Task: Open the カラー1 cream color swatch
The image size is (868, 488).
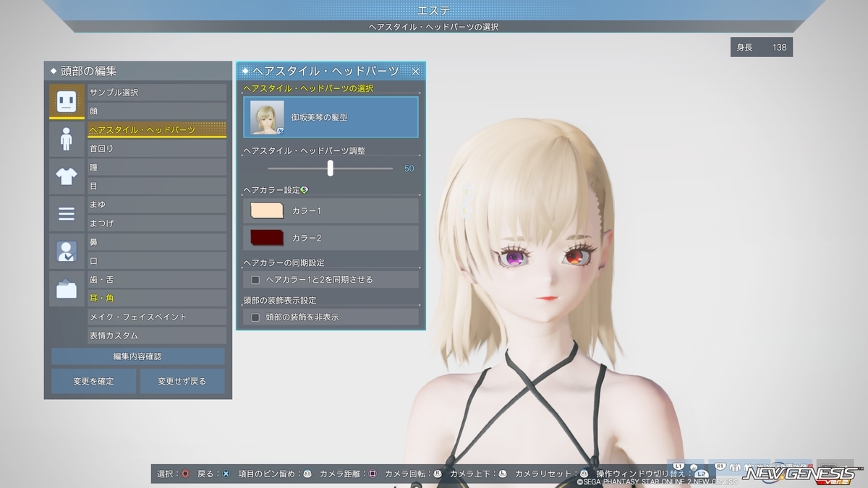Action: (266, 210)
